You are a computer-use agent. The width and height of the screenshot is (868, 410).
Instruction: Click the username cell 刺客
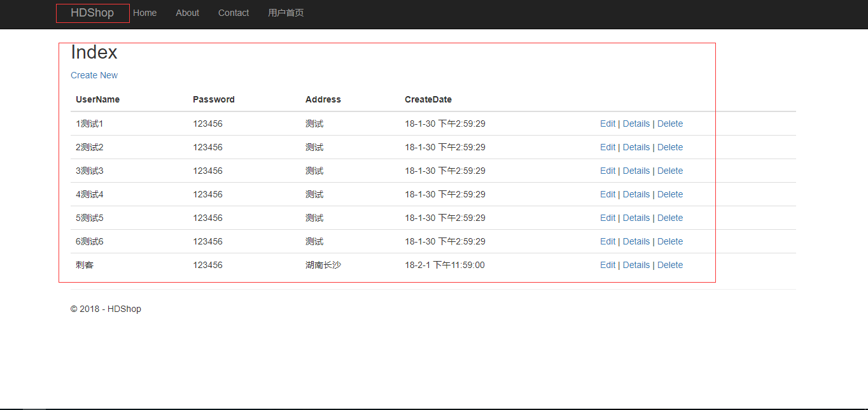(x=85, y=265)
